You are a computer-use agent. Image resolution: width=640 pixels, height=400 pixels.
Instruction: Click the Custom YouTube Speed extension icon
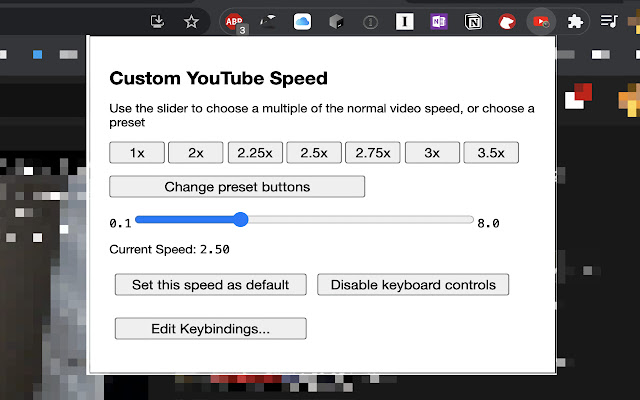coord(541,22)
